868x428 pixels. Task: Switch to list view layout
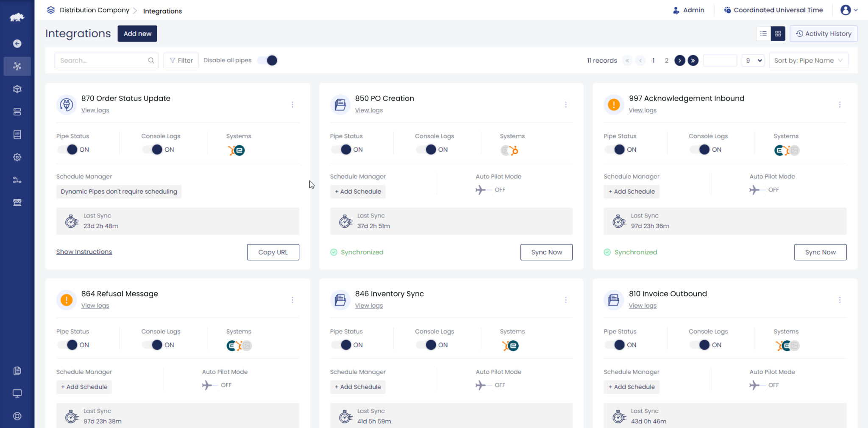click(x=763, y=33)
